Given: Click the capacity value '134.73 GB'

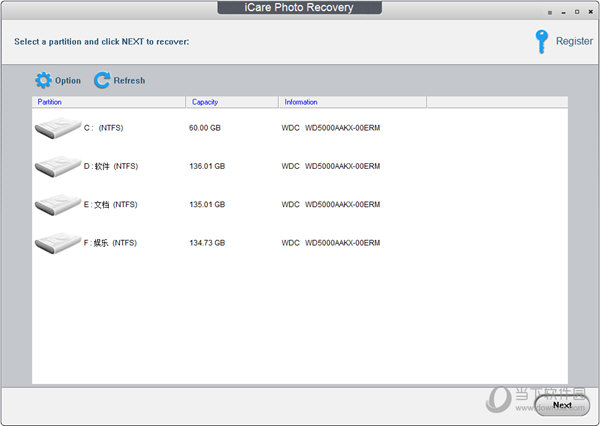Looking at the screenshot, I should coord(207,243).
